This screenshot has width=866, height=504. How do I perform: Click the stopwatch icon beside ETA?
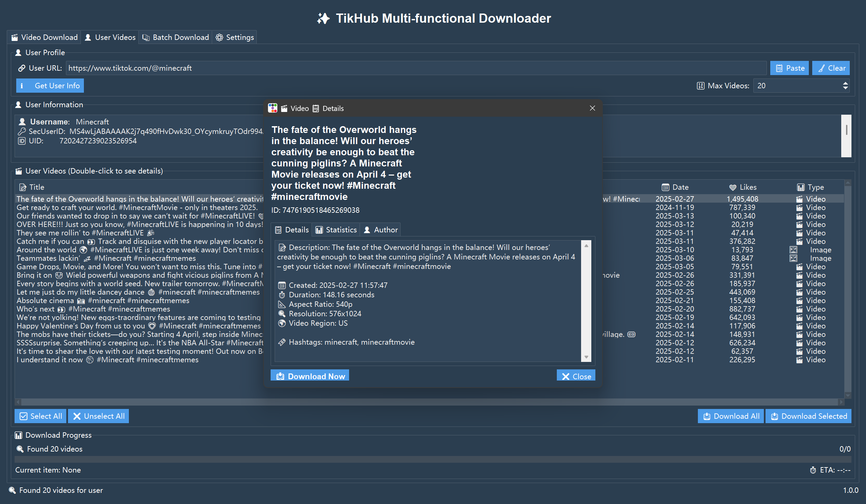[x=813, y=470]
